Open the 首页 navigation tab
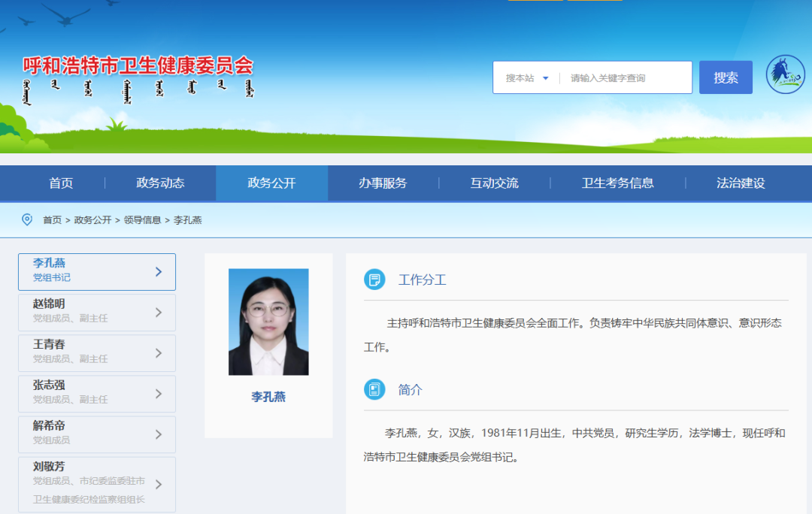The height and width of the screenshot is (514, 812). [x=61, y=183]
